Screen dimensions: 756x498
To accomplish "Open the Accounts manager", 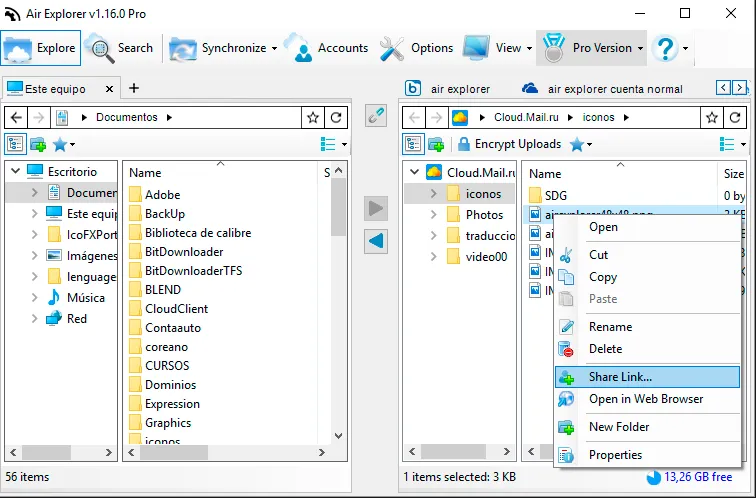I will [x=327, y=48].
